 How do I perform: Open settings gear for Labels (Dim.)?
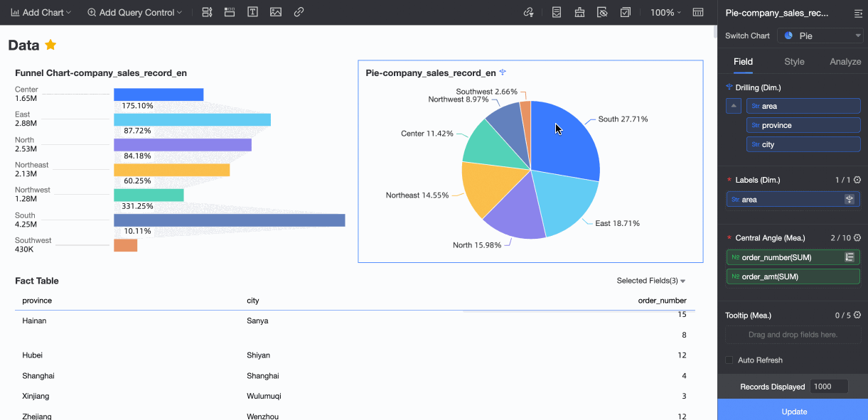click(x=857, y=181)
